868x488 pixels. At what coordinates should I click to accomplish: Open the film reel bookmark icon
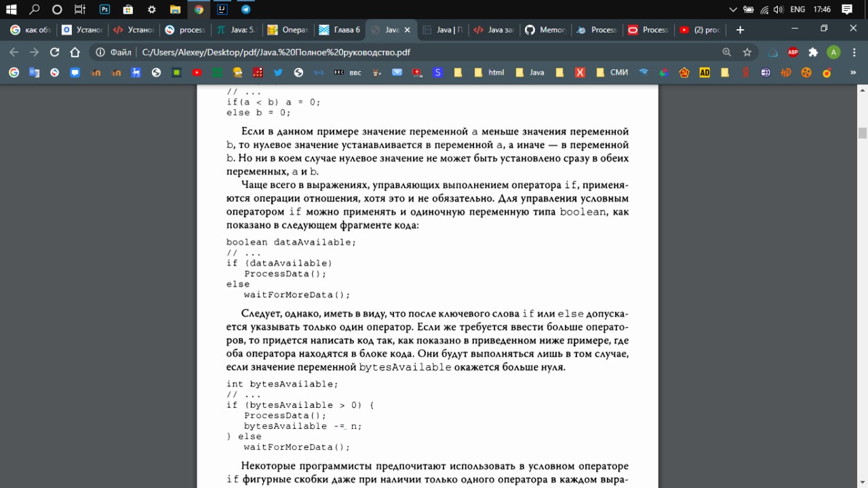tap(806, 73)
